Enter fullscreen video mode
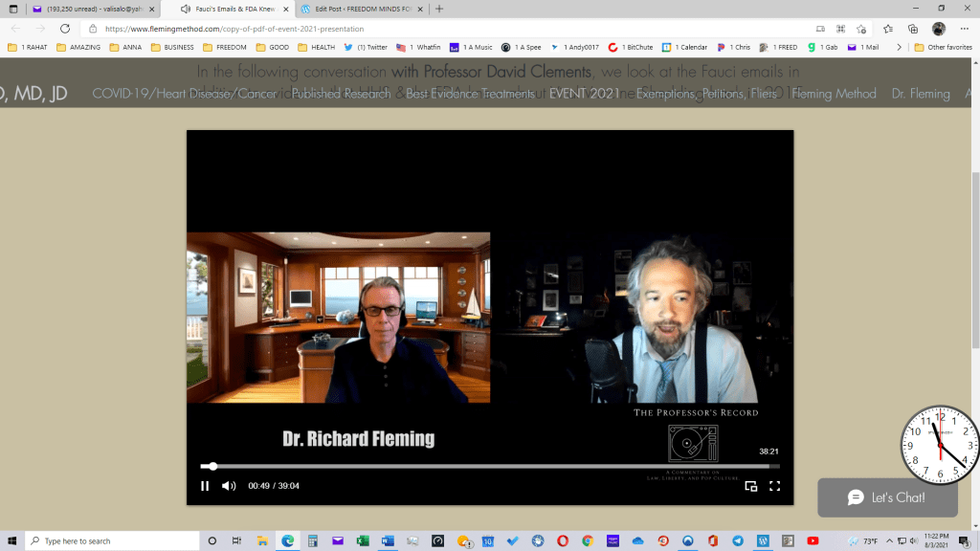980x551 pixels. coord(775,486)
